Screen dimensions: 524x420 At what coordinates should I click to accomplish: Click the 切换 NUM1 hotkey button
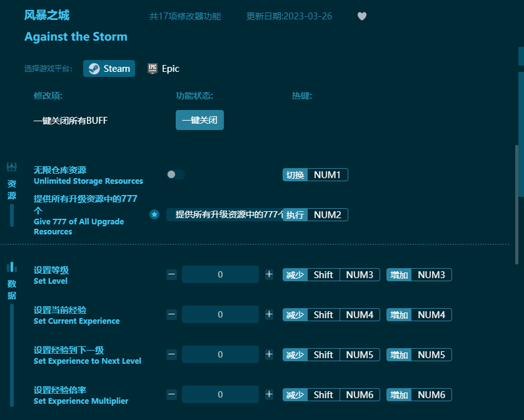315,175
